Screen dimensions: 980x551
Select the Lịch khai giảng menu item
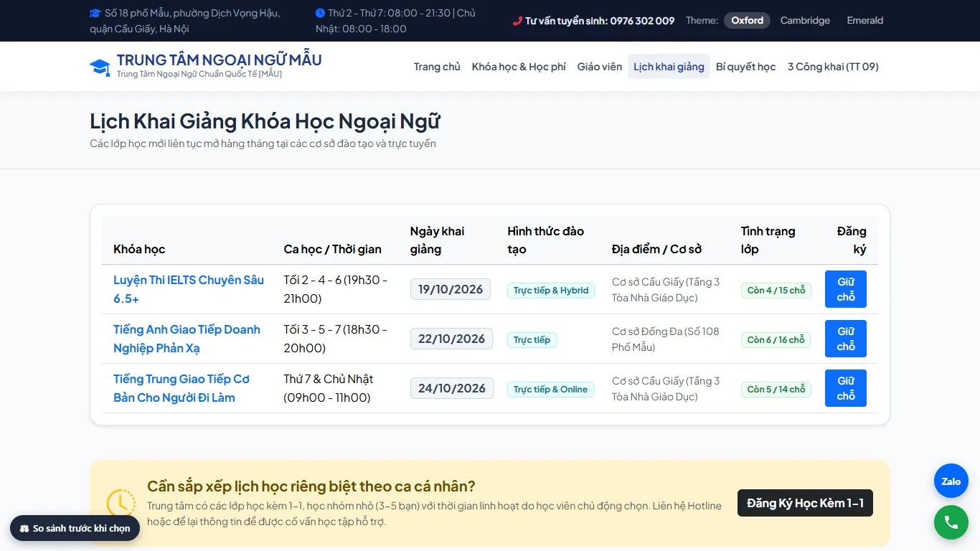tap(669, 67)
